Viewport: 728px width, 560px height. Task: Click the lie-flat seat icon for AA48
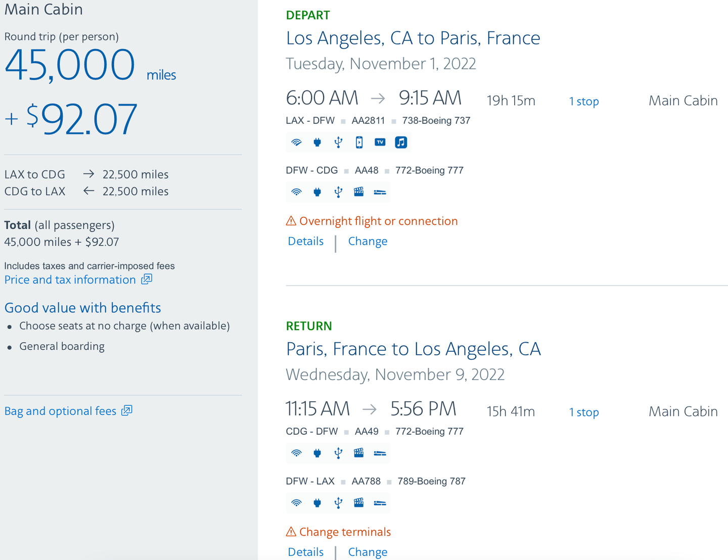380,192
